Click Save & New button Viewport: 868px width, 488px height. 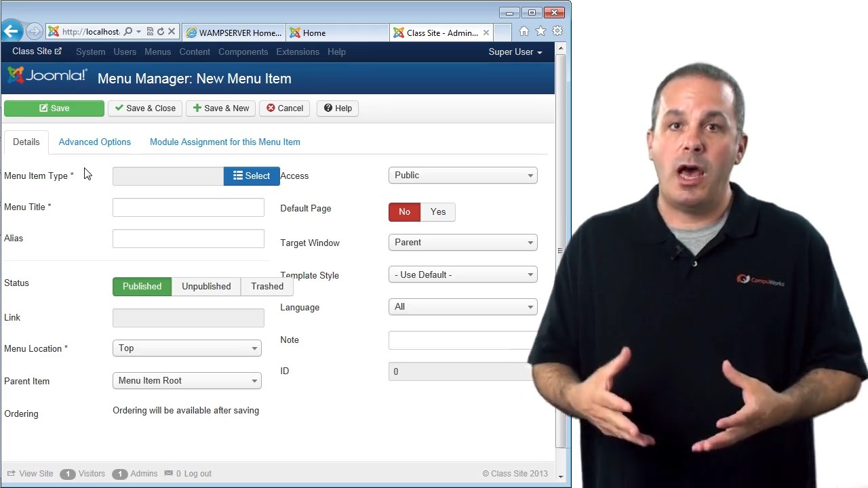[x=221, y=108]
